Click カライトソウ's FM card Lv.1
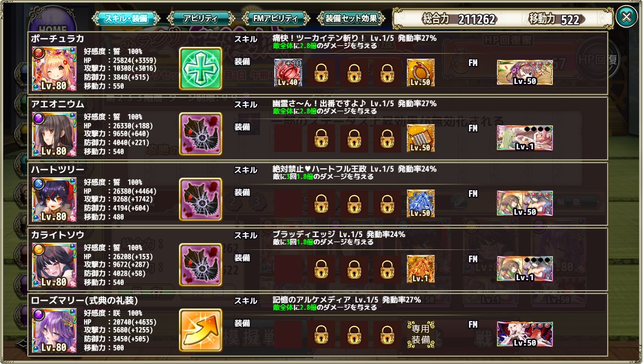 click(525, 269)
